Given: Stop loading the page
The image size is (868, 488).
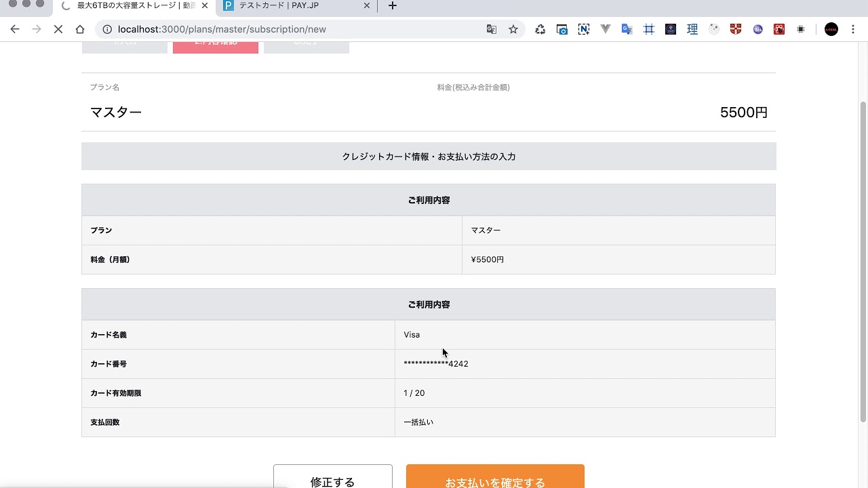Looking at the screenshot, I should pyautogui.click(x=58, y=29).
